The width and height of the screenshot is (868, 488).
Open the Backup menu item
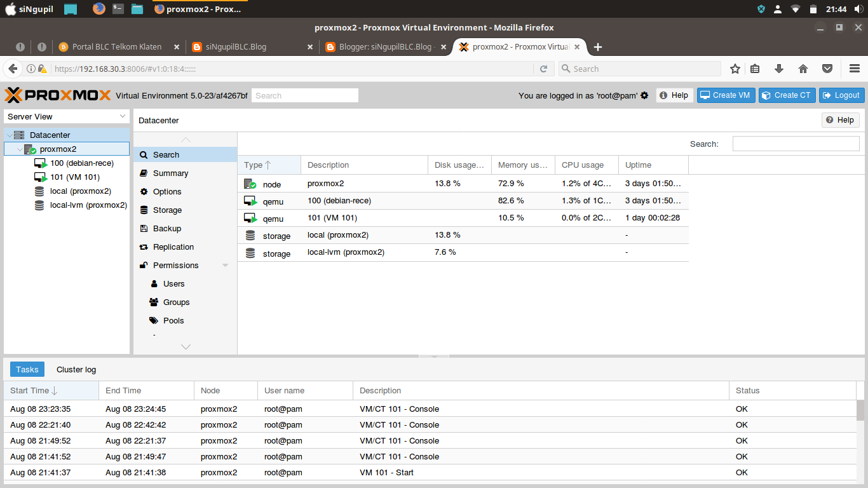point(185,228)
